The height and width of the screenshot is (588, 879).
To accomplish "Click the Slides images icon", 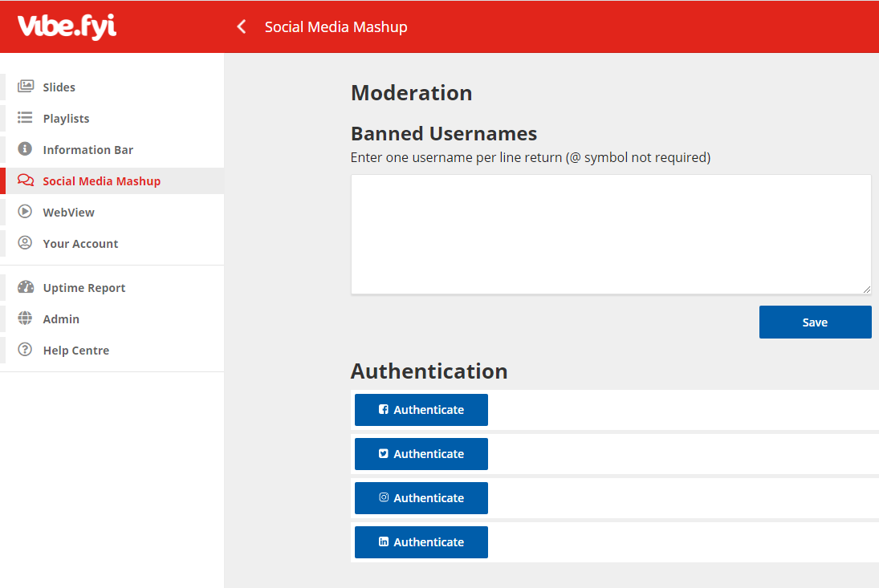I will point(25,87).
